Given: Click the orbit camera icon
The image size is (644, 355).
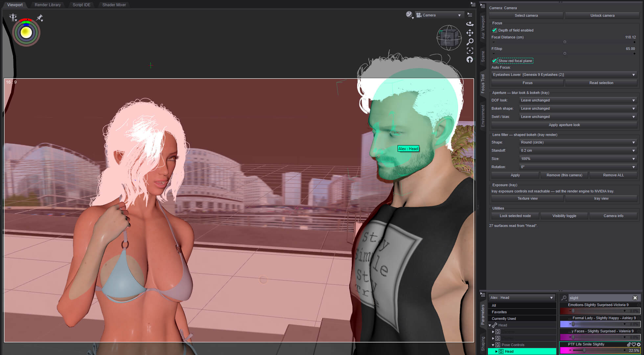Looking at the screenshot, I should [x=470, y=24].
